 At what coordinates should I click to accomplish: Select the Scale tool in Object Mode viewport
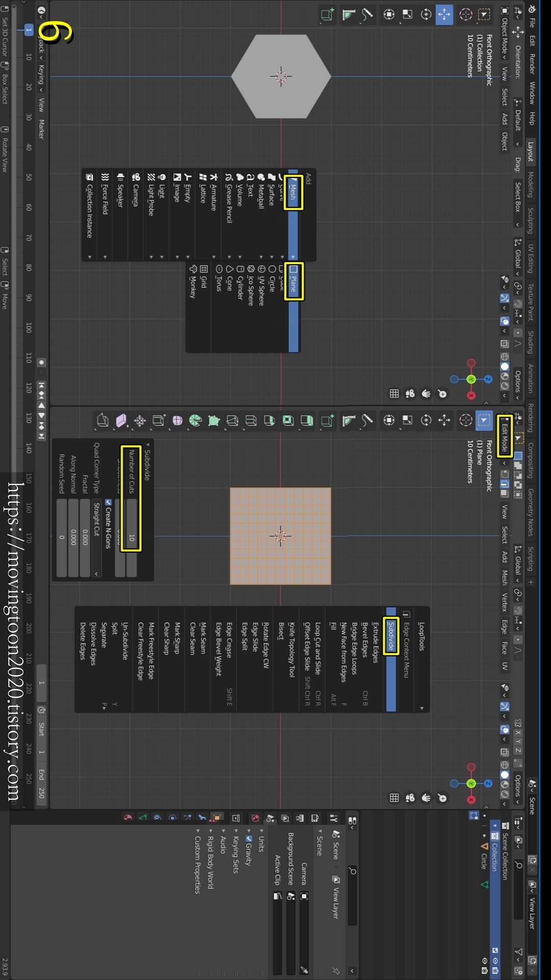click(407, 14)
